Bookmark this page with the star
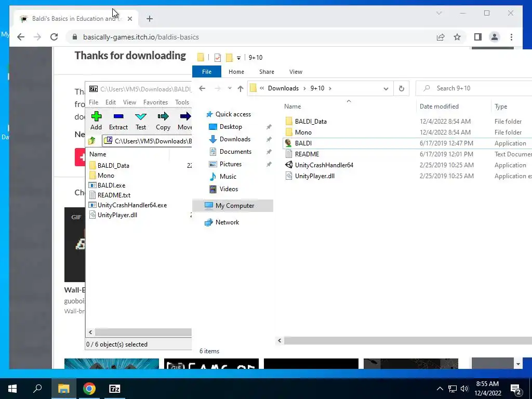Viewport: 532px width, 399px height. 457,37
